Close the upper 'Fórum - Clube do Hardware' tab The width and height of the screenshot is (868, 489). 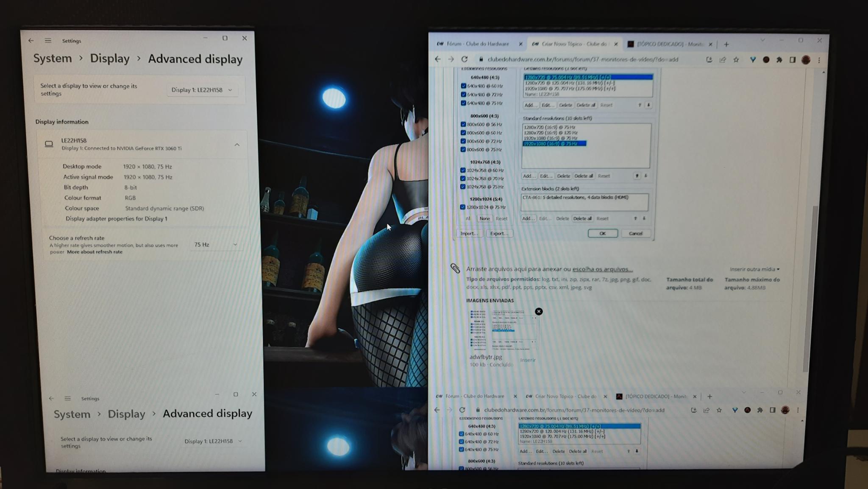(x=520, y=44)
